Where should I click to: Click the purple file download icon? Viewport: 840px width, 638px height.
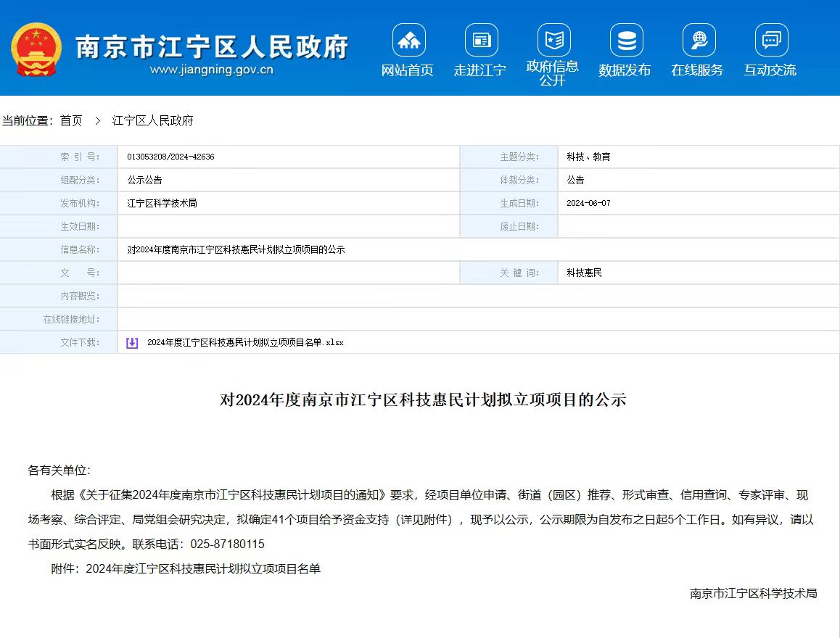click(132, 342)
